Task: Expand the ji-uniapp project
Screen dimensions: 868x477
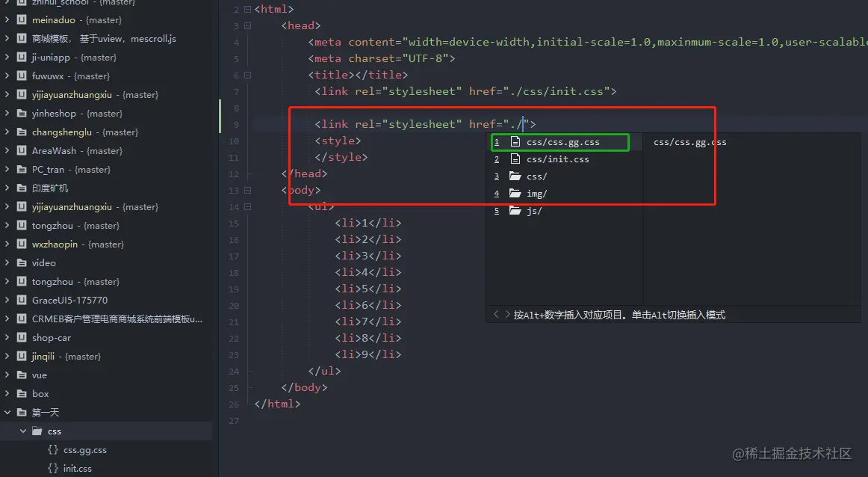Action: pos(7,57)
